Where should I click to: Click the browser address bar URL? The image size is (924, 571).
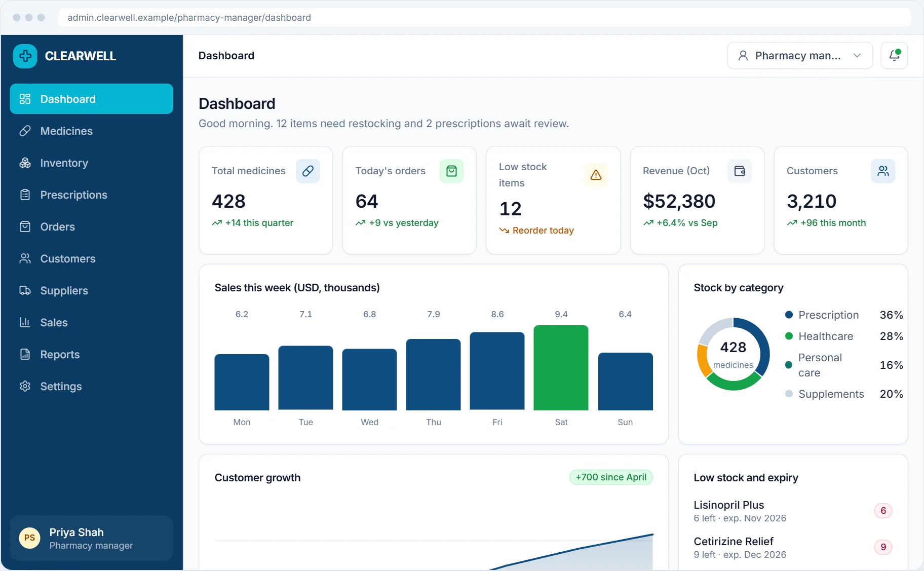(189, 18)
